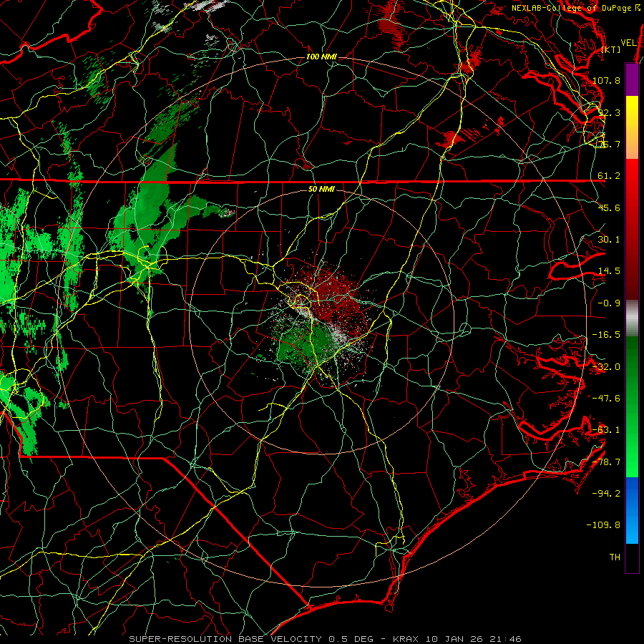This screenshot has height=644, width=644.
Task: Click the 50 NMI range ring label
Action: (321, 189)
